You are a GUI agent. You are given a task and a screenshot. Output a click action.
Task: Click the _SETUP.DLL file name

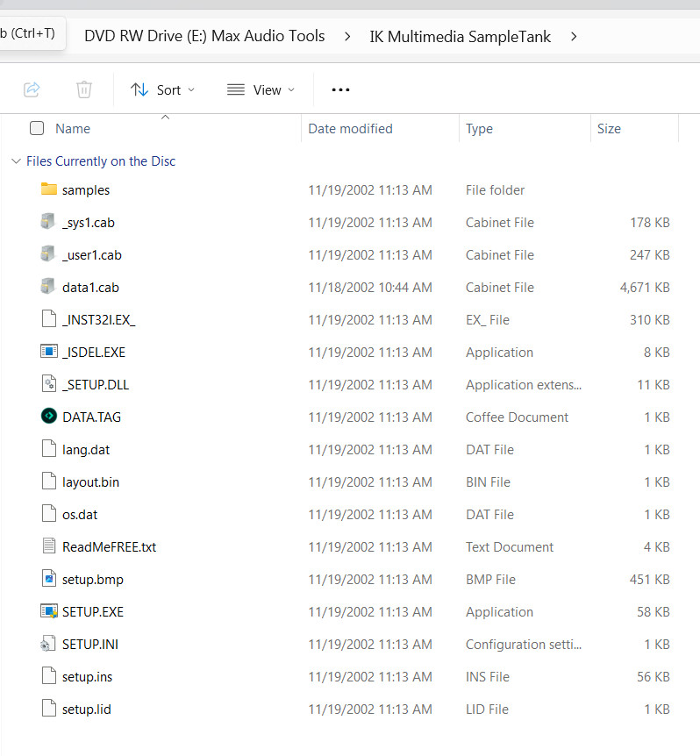click(x=96, y=385)
